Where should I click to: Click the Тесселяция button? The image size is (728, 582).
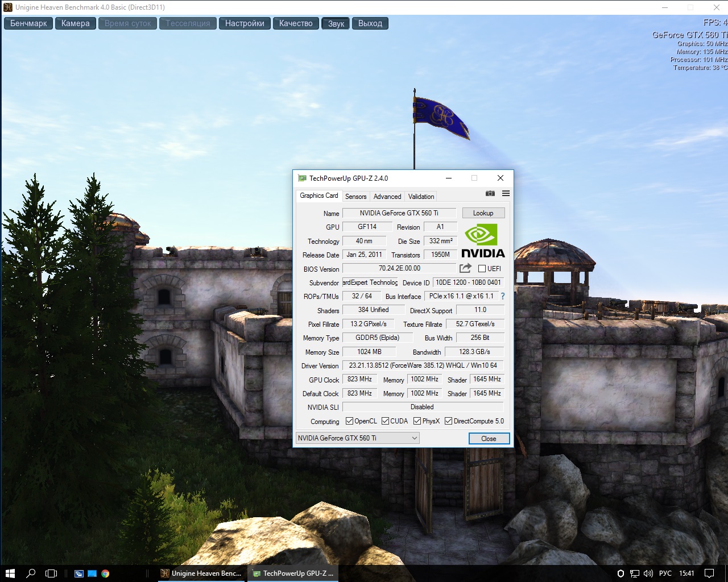188,23
